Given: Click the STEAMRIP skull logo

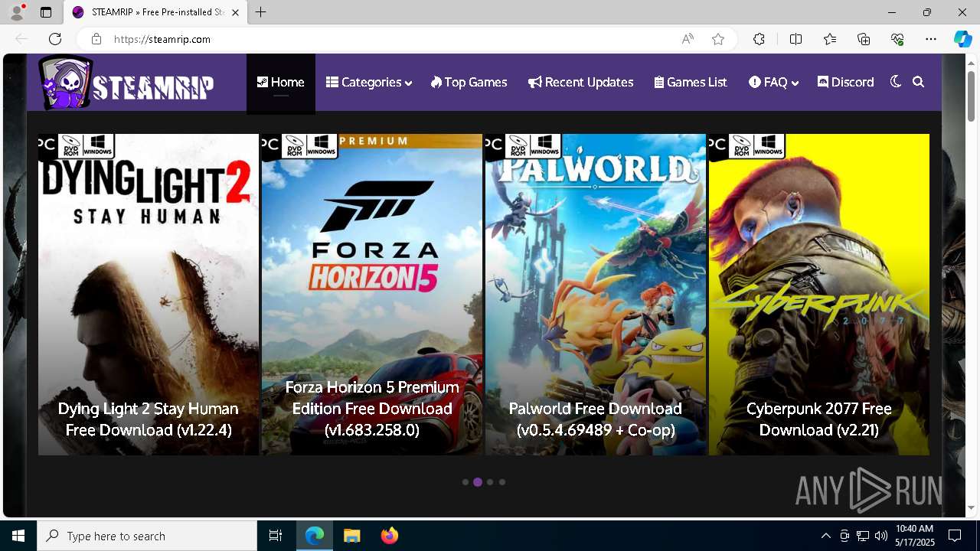Looking at the screenshot, I should (x=127, y=83).
